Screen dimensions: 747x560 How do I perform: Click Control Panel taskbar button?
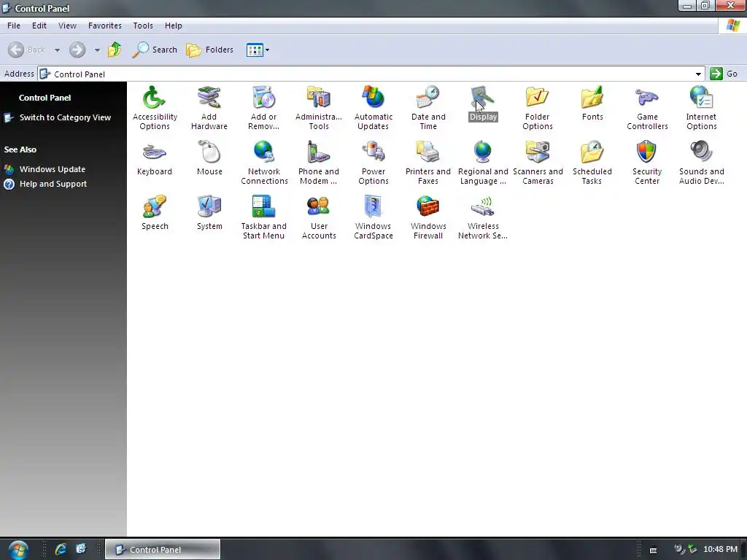[163, 549]
